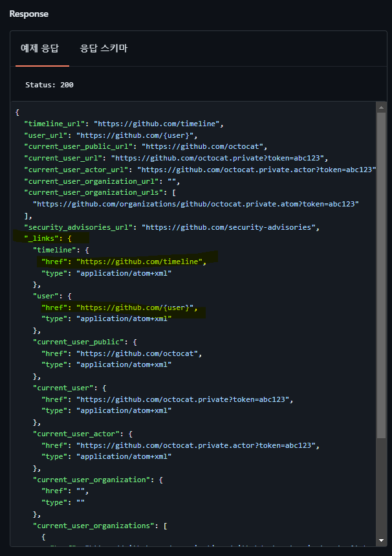Click the "current_user_organization_urls" key
The height and width of the screenshot is (556, 392).
point(93,192)
